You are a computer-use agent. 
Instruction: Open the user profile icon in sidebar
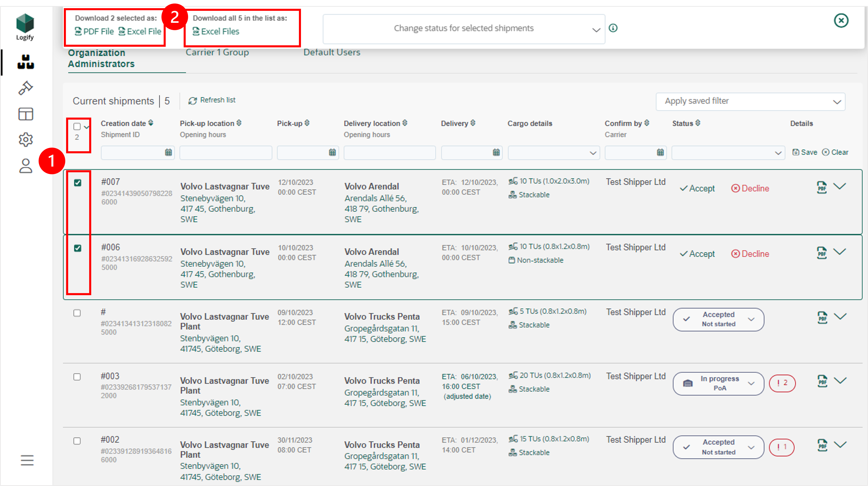point(26,166)
